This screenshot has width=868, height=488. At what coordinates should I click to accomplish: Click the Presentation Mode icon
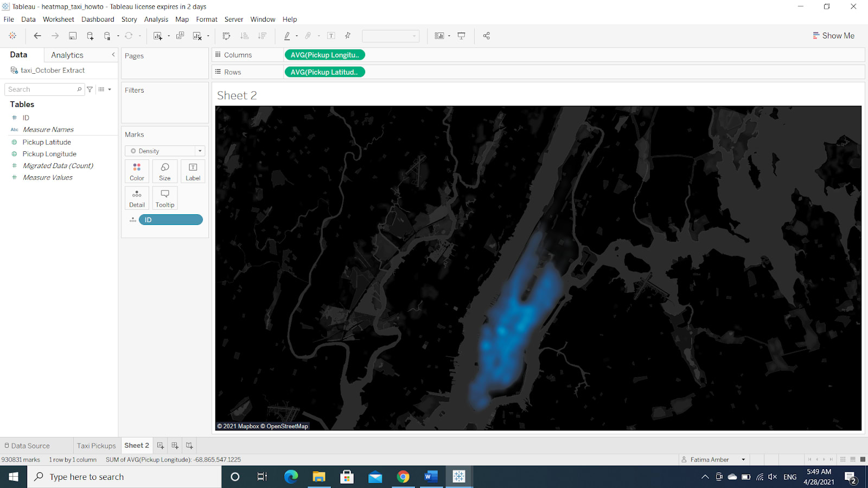tap(461, 36)
